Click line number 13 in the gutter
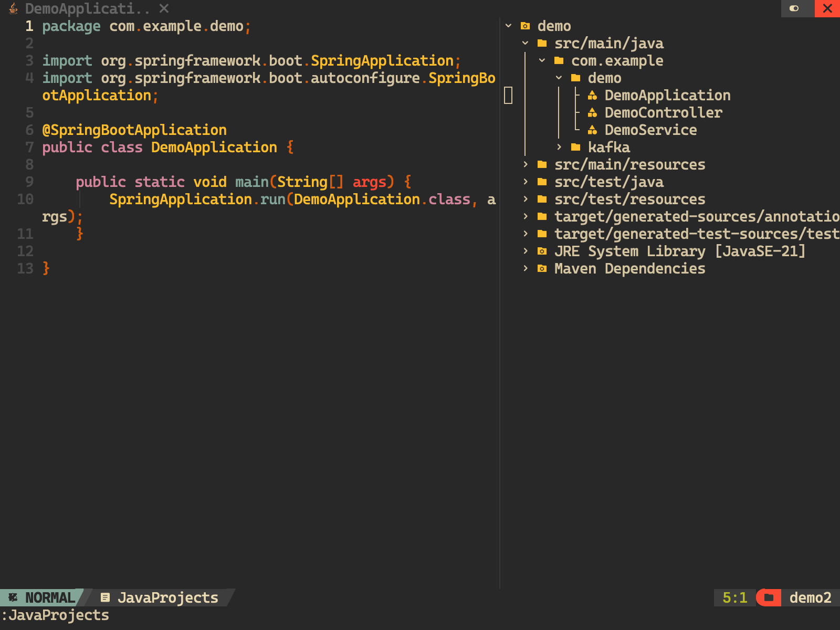Viewport: 840px width, 630px height. point(25,268)
